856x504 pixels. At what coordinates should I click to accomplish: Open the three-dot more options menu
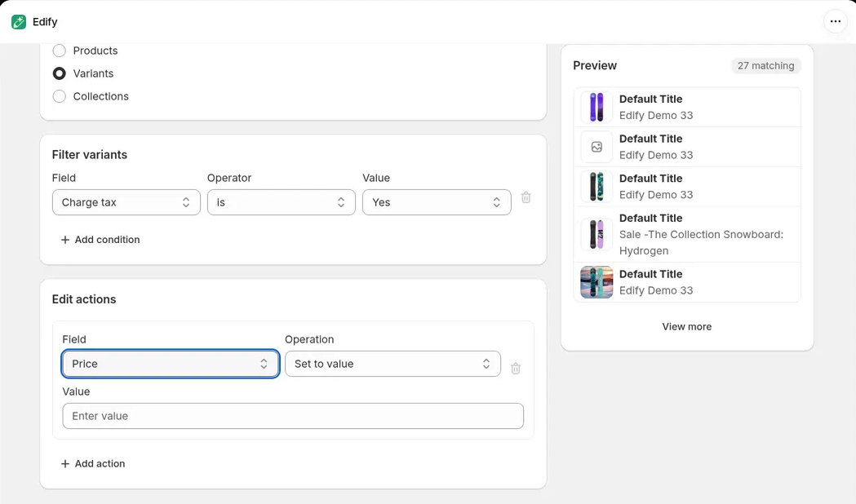click(836, 22)
